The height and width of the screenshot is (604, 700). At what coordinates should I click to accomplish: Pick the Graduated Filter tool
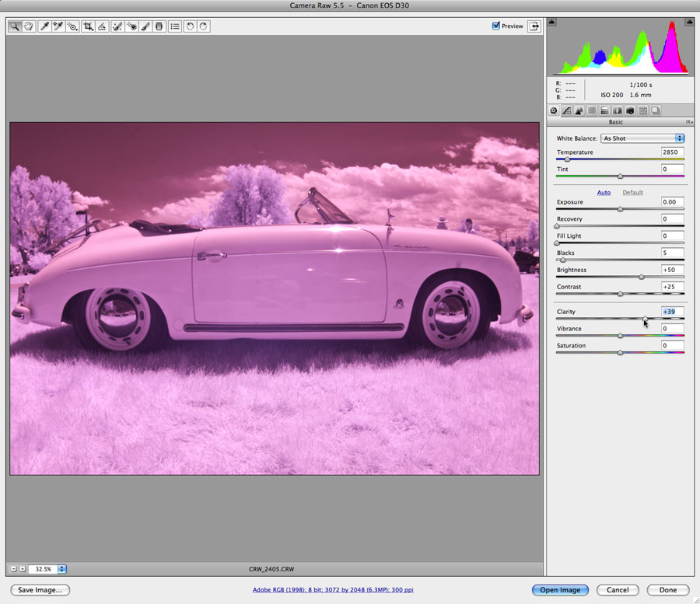click(x=159, y=26)
